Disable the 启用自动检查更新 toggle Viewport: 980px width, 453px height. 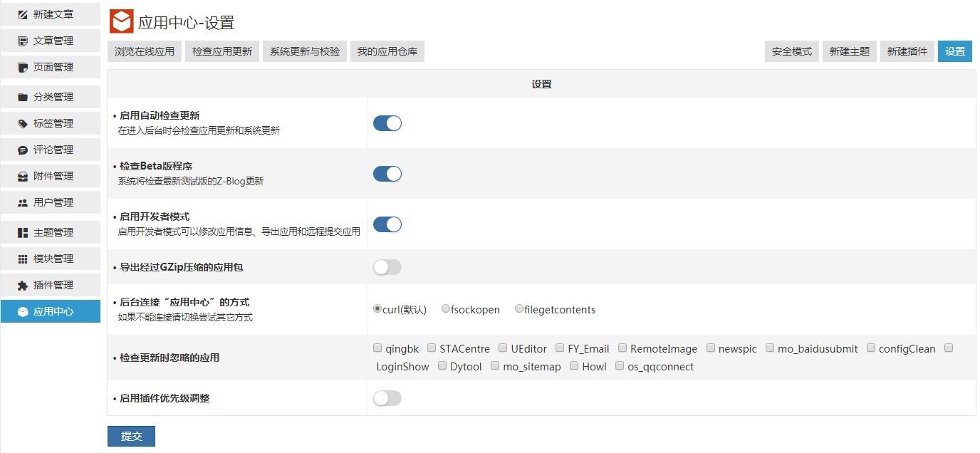click(x=387, y=123)
